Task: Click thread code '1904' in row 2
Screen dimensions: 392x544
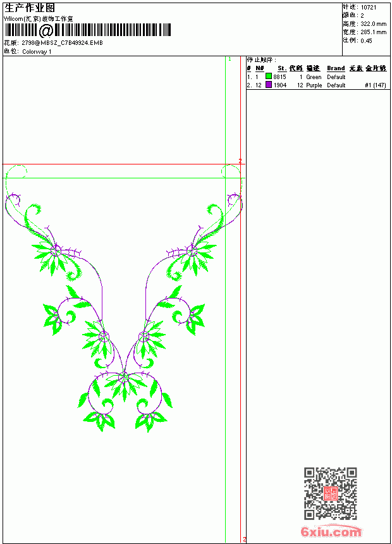Action: click(279, 85)
